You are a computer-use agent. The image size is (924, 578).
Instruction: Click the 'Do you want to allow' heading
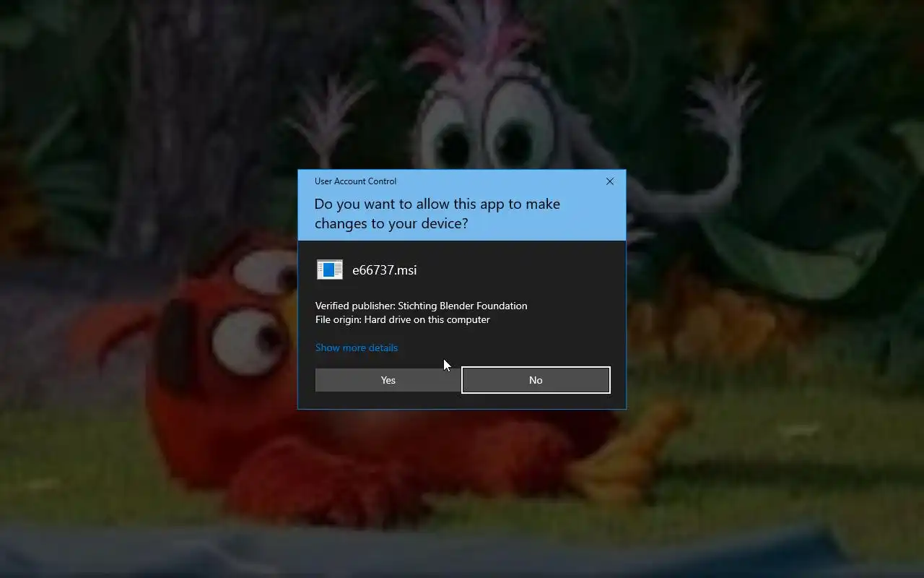pos(437,213)
